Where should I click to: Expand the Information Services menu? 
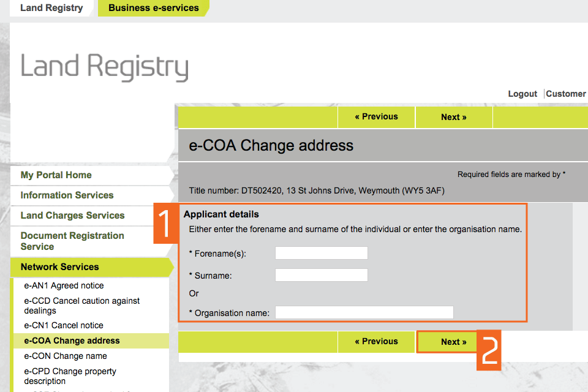tap(67, 195)
